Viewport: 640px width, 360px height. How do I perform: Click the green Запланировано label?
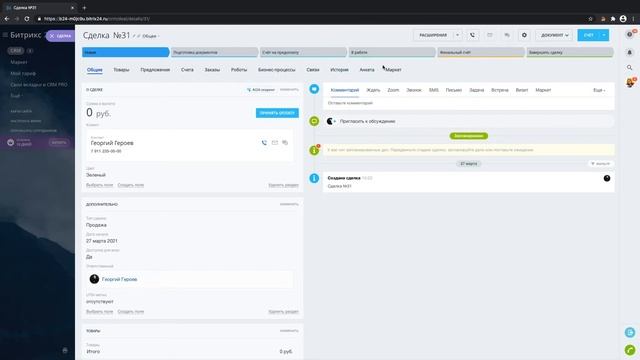469,136
